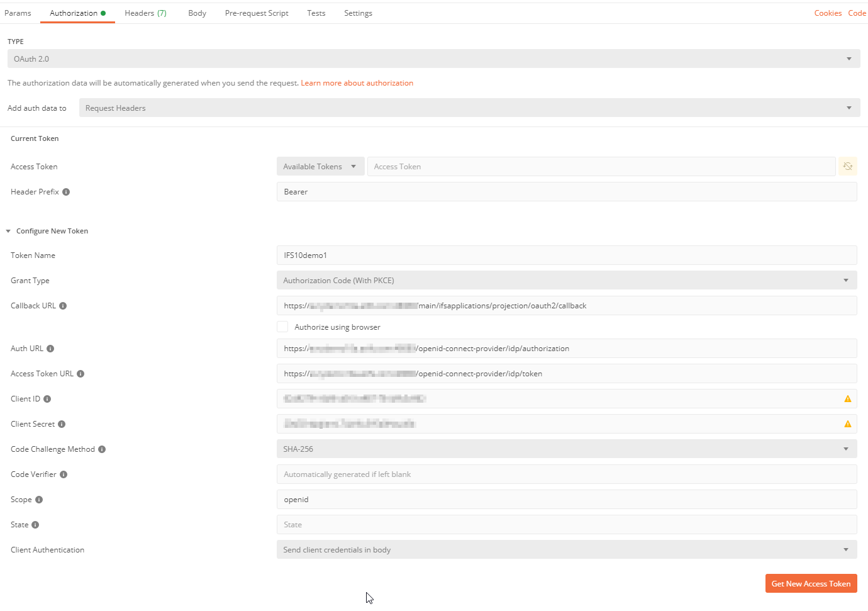This screenshot has height=611, width=868.
Task: Collapse the Configure New Token section
Action: 8,232
